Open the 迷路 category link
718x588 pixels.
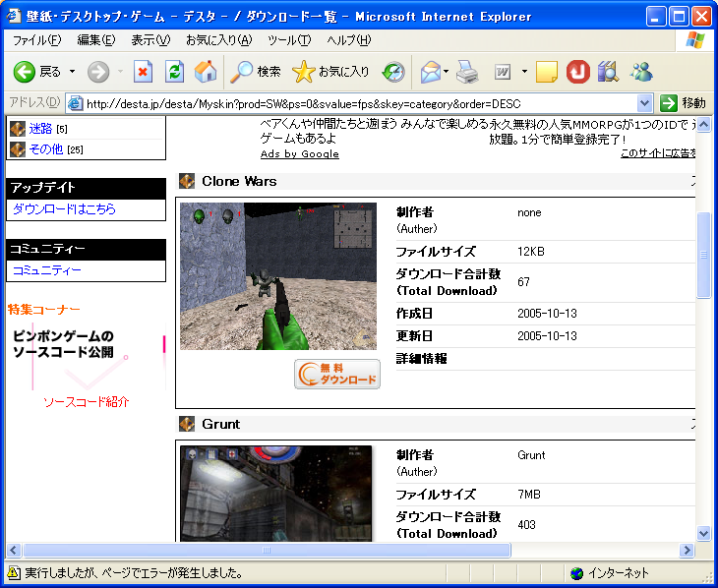coord(40,129)
